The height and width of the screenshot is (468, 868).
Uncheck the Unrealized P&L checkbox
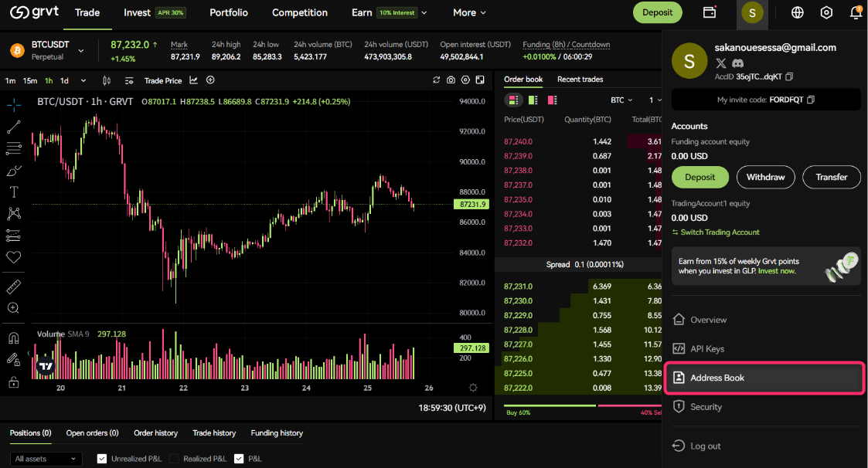(x=102, y=459)
